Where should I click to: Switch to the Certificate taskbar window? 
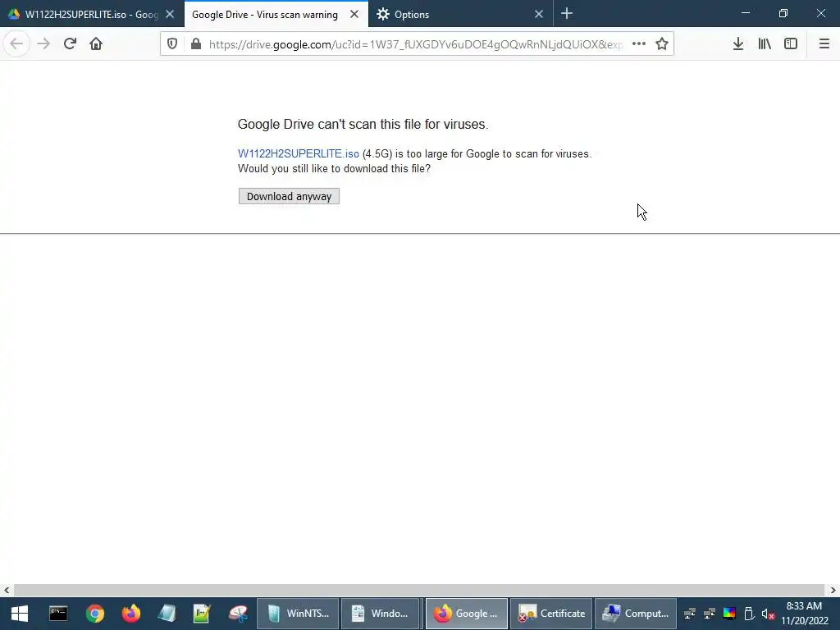click(551, 614)
